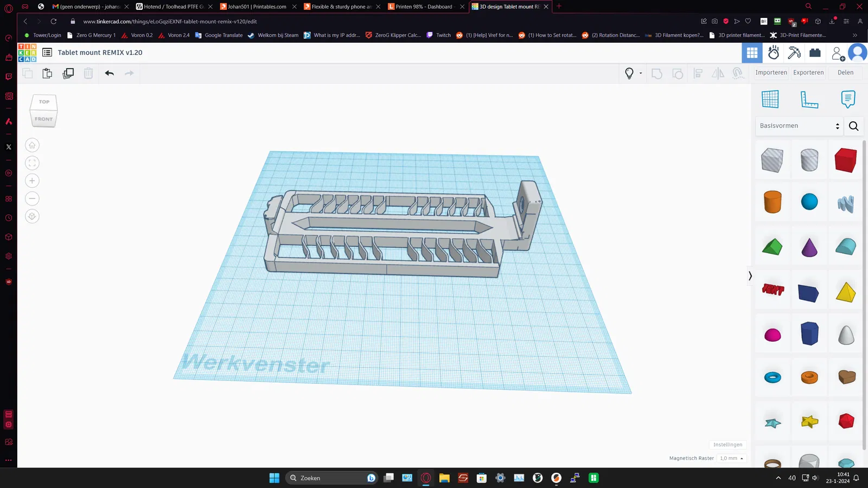The height and width of the screenshot is (488, 868).
Task: Toggle perspective/orthographic view
Action: coord(32,216)
